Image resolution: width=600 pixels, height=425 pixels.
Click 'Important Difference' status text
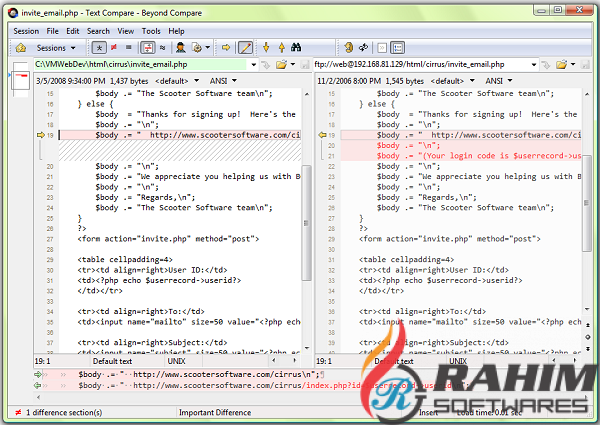(215, 412)
